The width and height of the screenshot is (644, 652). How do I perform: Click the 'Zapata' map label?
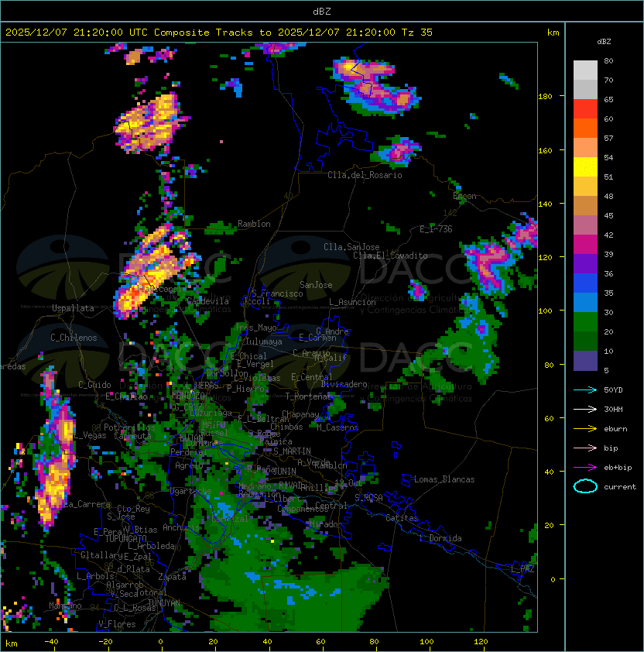point(172,577)
